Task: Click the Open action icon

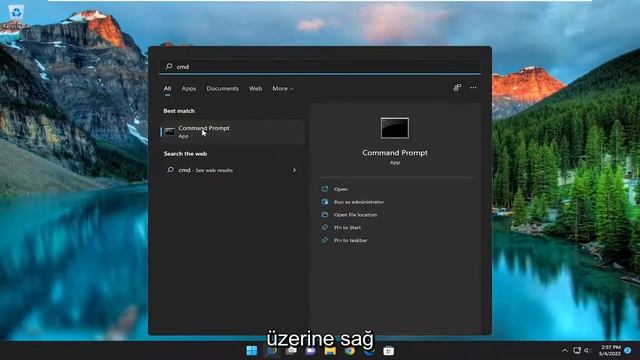Action: [325, 189]
